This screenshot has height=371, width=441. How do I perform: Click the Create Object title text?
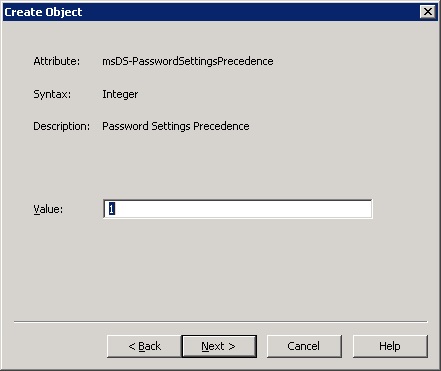[43, 12]
